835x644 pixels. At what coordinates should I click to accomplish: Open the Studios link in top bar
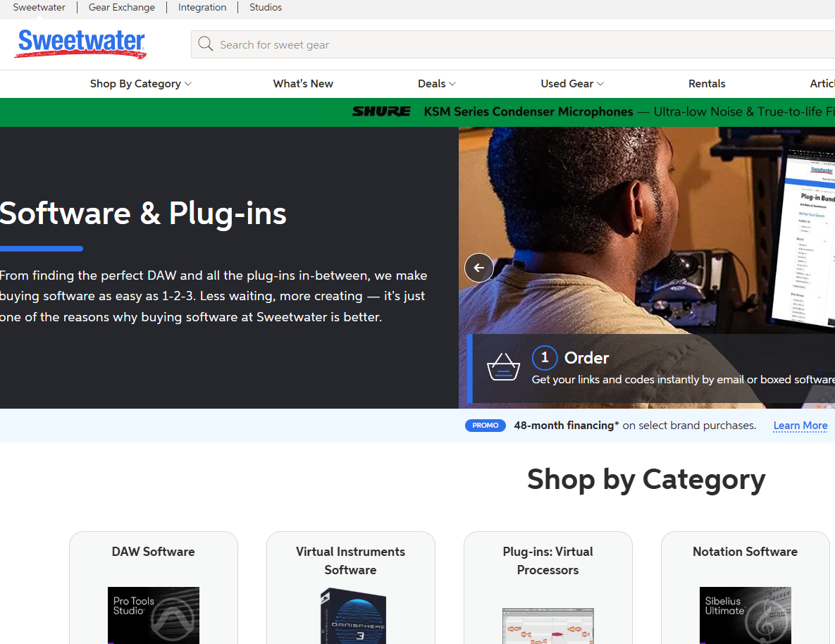(x=266, y=8)
